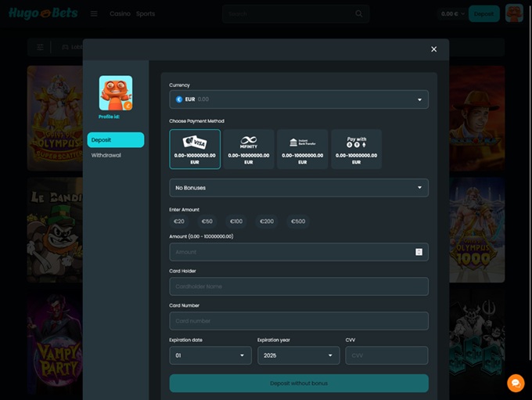This screenshot has width=532, height=400.
Task: Select the Visa card payment method
Action: 195,149
